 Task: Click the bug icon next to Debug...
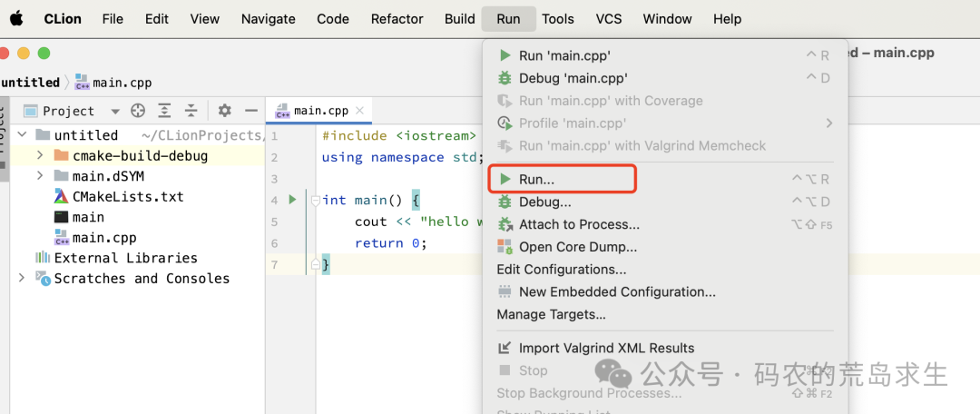pyautogui.click(x=505, y=202)
